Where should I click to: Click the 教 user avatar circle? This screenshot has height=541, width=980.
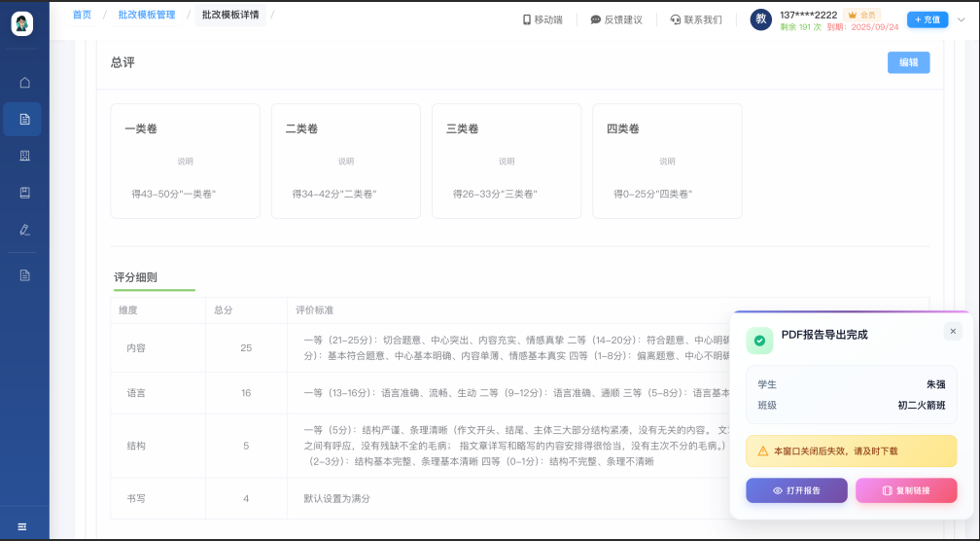[762, 19]
